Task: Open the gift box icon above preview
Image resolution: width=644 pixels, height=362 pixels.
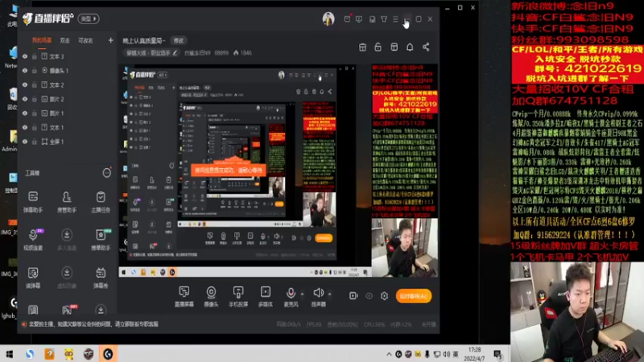Action: click(363, 47)
